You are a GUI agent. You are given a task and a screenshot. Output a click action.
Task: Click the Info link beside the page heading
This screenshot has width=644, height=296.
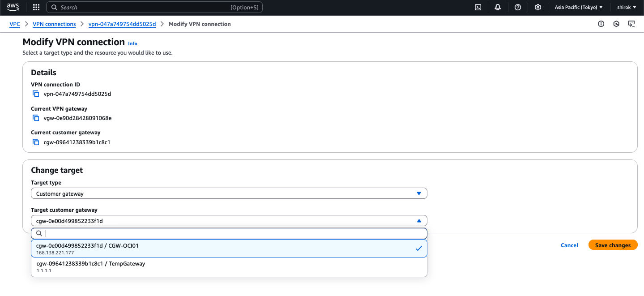pos(132,43)
